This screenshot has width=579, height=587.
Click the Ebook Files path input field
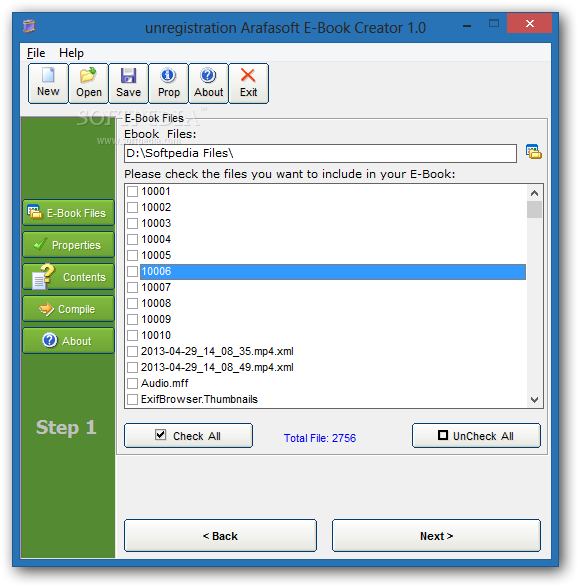[320, 153]
